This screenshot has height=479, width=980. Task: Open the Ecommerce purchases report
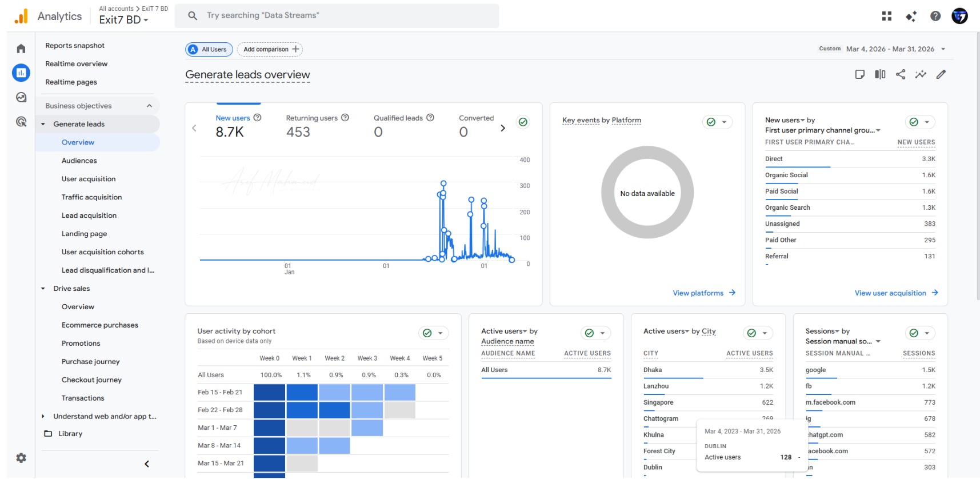point(100,325)
